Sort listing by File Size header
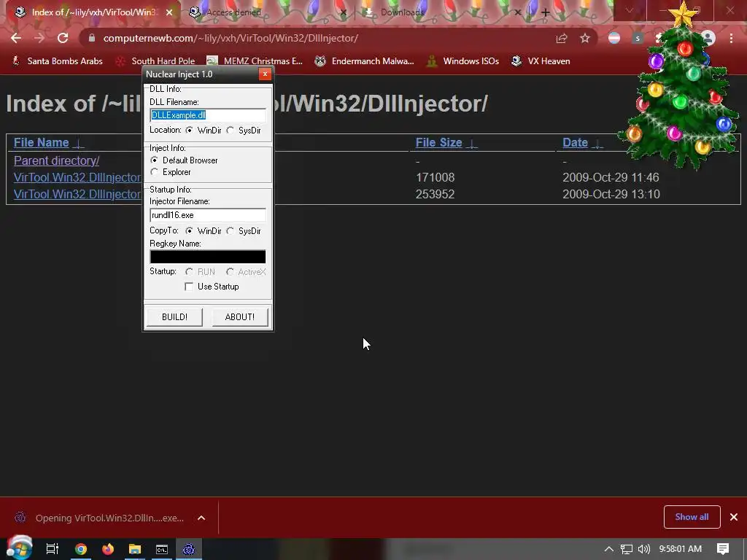The image size is (747, 560). click(x=438, y=142)
